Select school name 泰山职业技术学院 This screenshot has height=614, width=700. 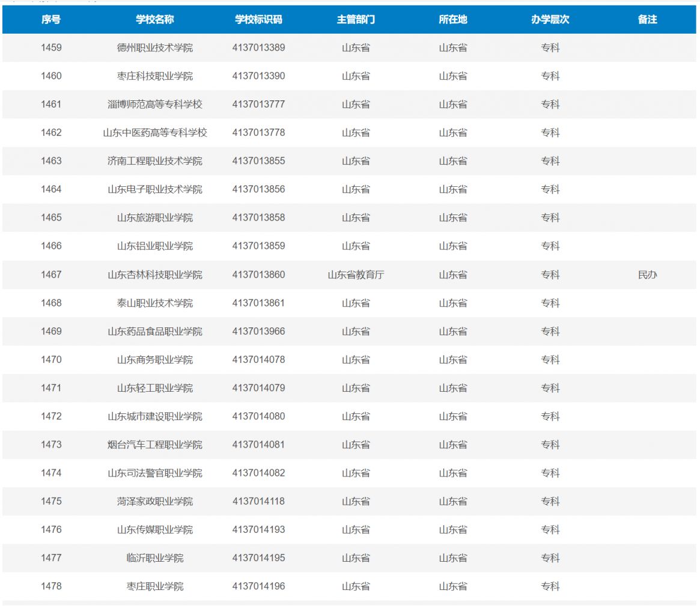coord(154,303)
